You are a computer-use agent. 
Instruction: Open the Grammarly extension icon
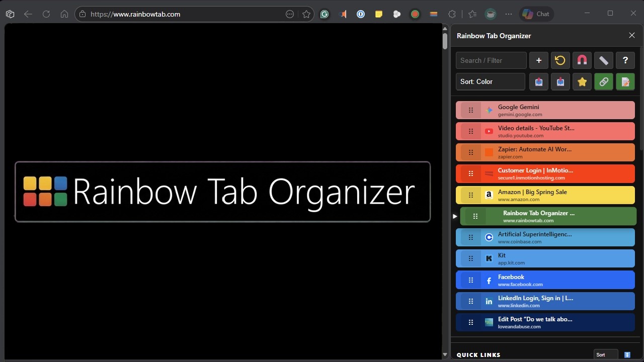325,14
